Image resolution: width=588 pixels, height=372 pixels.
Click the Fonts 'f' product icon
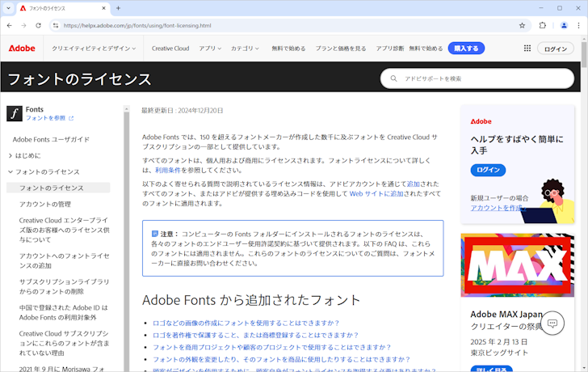point(15,113)
